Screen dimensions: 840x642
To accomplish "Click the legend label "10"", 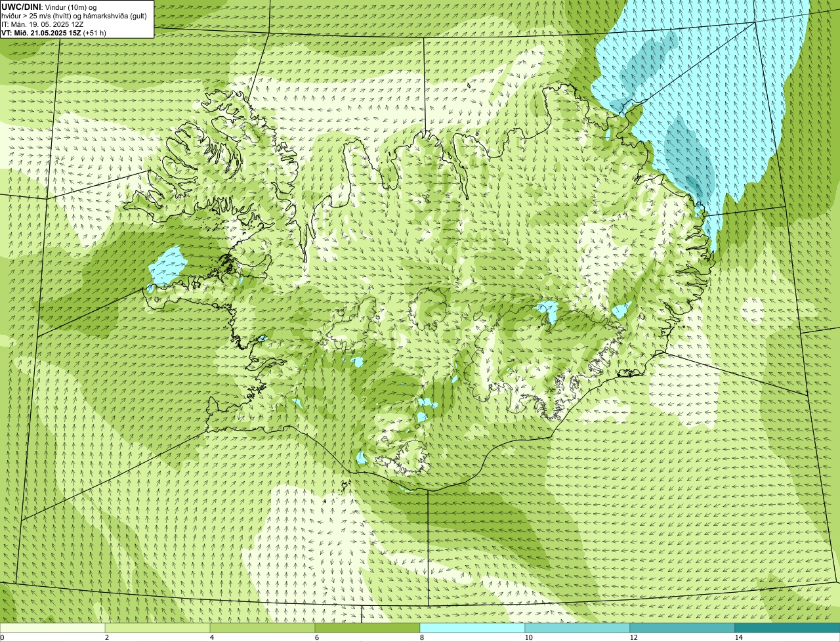I will click(x=528, y=637).
